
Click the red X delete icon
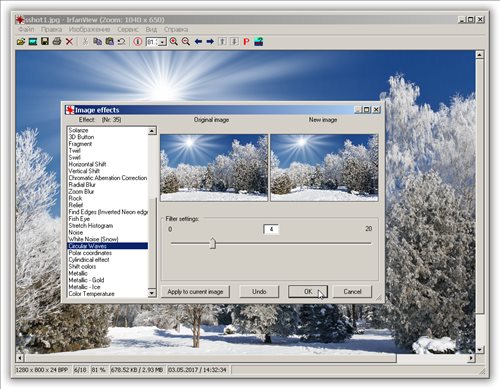[69, 42]
